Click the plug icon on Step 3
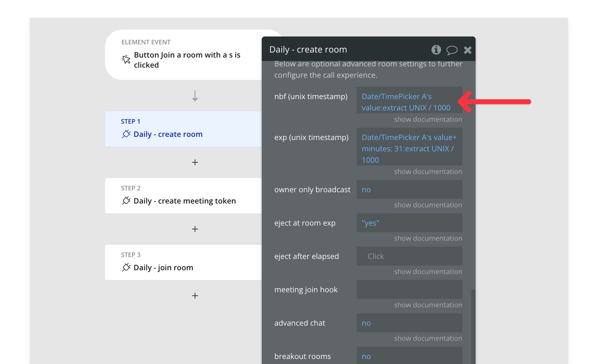598x364 pixels. [126, 267]
